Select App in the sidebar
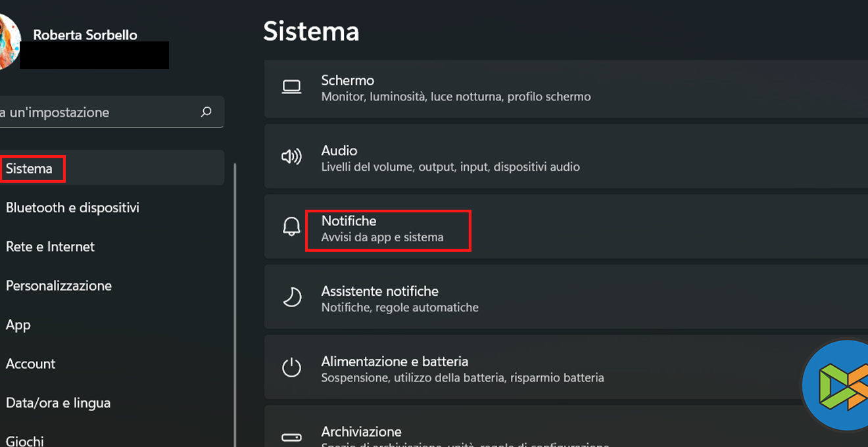 point(18,325)
